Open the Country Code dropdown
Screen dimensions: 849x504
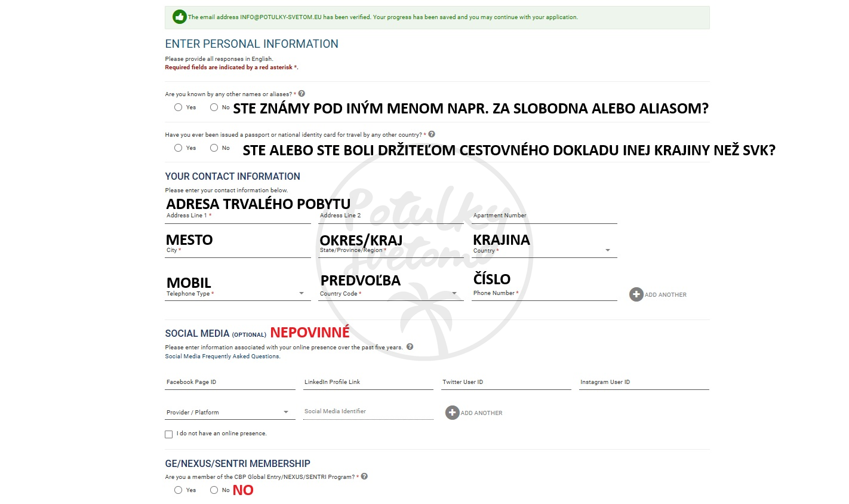click(390, 294)
